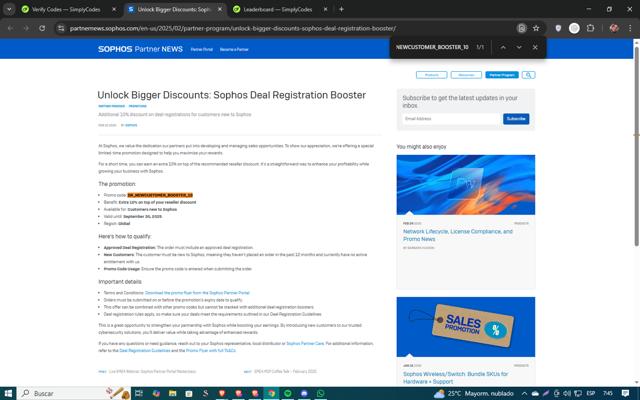Open the Chrome three-dot menu
The image size is (640, 400).
(x=630, y=28)
